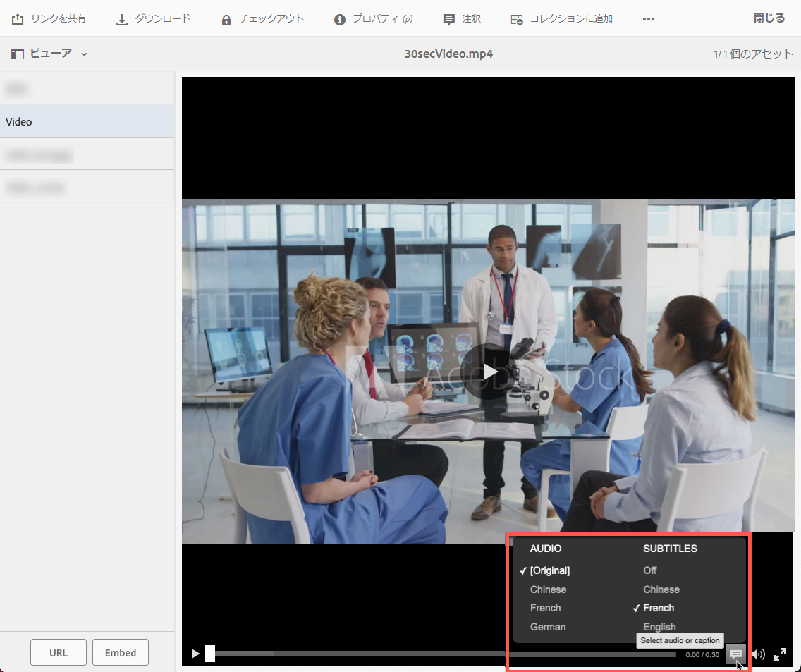Open Properties via the info icon
This screenshot has width=801, height=672.
pyautogui.click(x=340, y=19)
